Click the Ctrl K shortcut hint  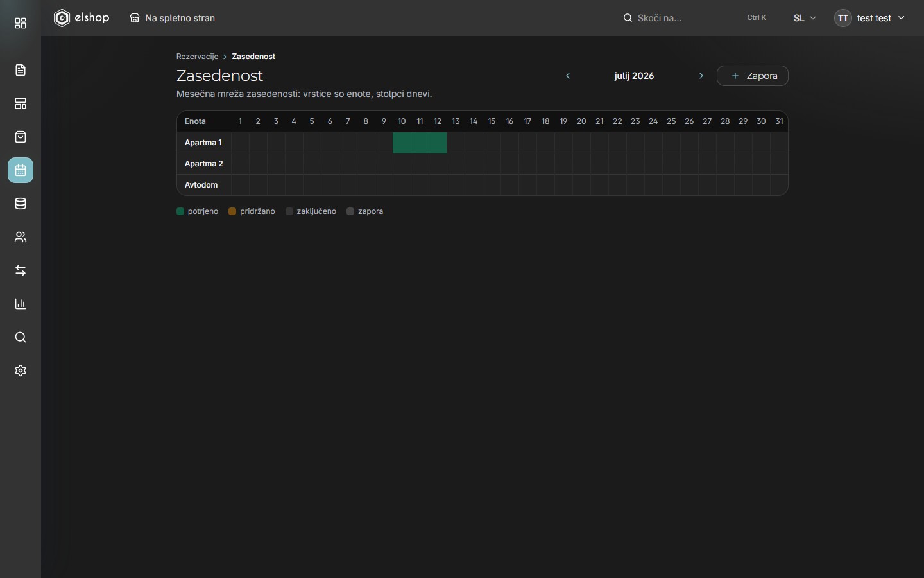coord(757,18)
